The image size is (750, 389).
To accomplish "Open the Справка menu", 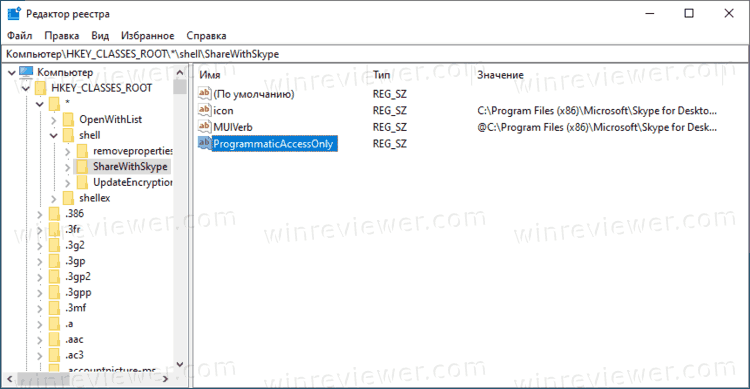I will tap(206, 36).
